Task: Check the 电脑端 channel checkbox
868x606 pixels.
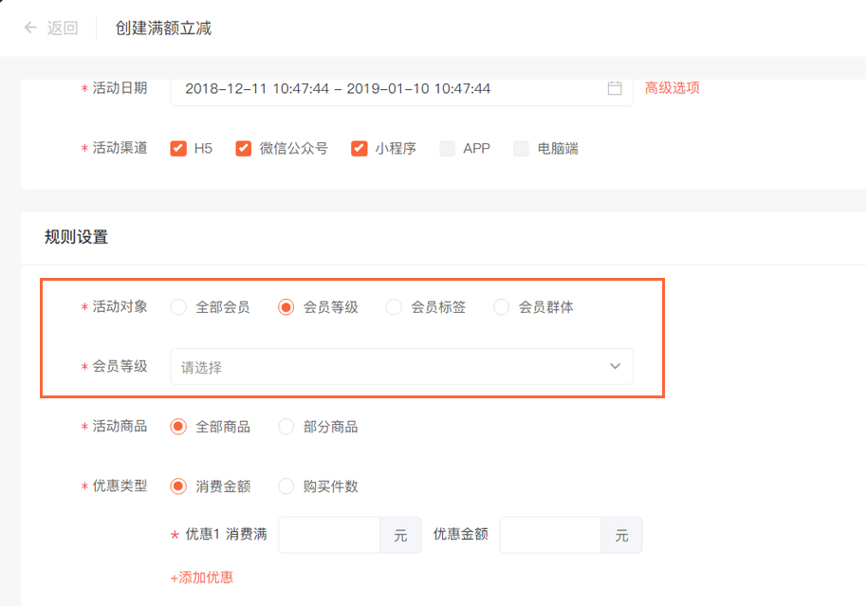Action: [x=521, y=148]
